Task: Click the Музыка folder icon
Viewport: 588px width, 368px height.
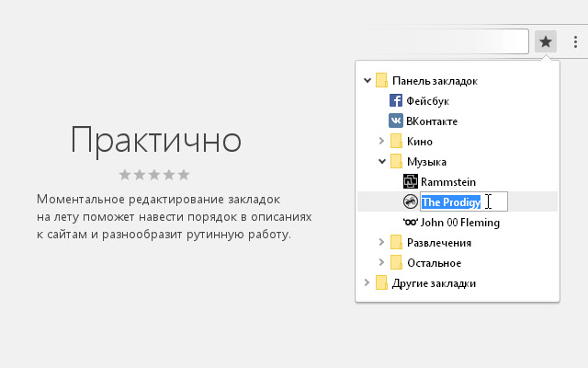Action: [x=396, y=162]
